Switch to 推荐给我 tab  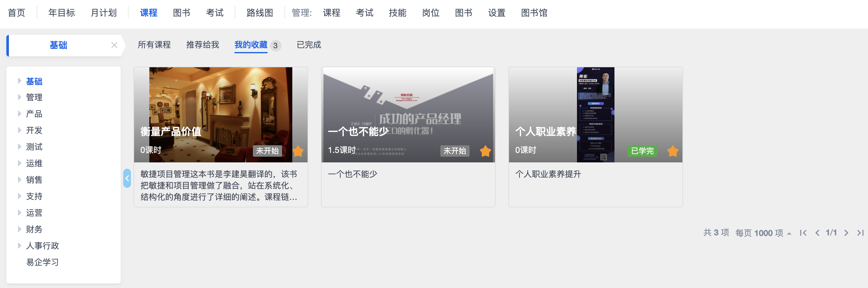point(202,45)
